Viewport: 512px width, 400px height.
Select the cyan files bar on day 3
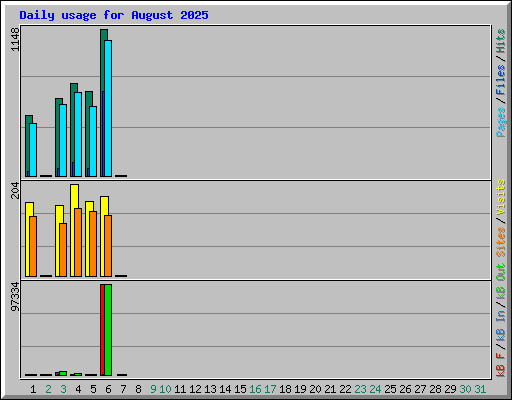pos(63,140)
